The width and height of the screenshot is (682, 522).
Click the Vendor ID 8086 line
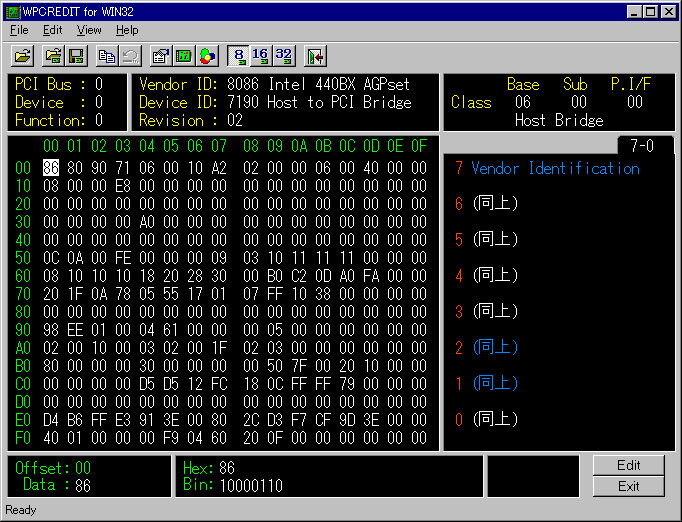(274, 84)
